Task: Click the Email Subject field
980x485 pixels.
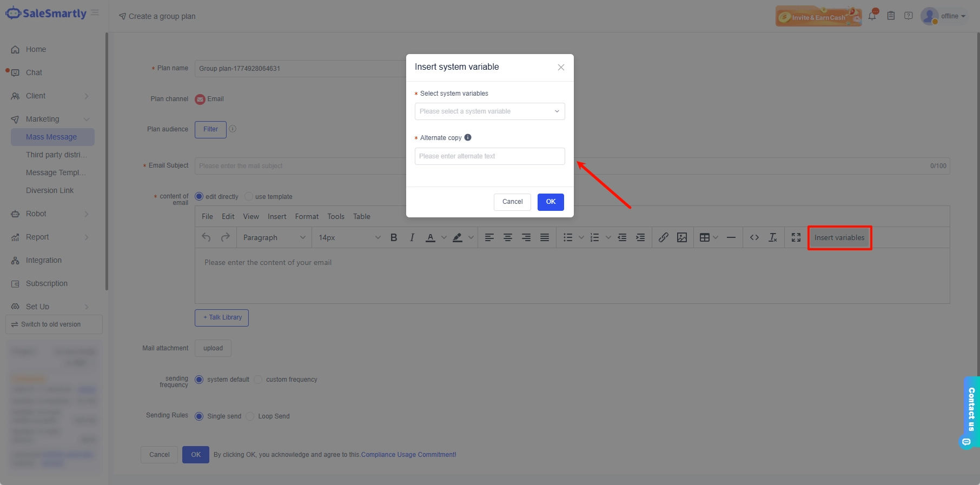Action: (x=572, y=166)
